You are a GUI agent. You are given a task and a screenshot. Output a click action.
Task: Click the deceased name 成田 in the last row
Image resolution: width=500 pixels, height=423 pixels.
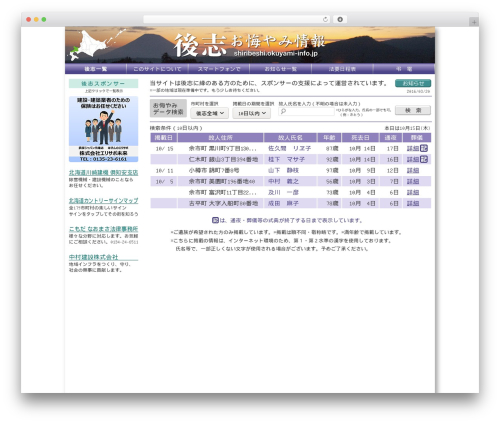[283, 203]
